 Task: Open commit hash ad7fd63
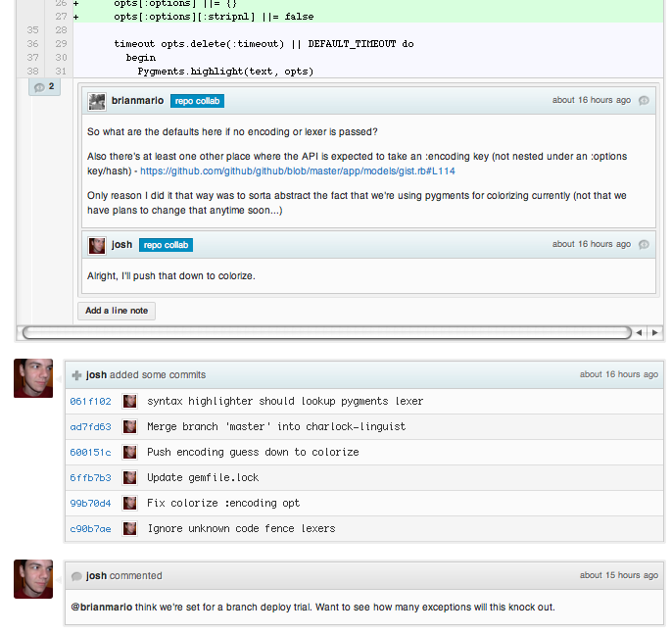[90, 426]
